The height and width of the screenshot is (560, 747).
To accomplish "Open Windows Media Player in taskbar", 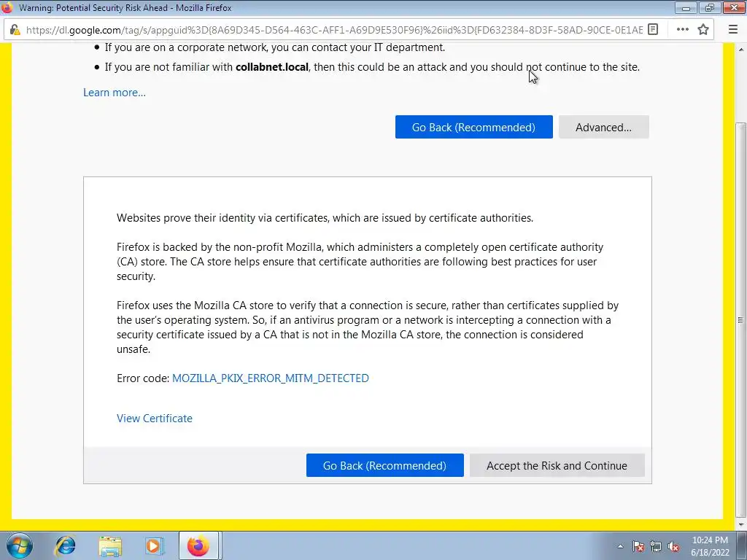I will coord(154,545).
